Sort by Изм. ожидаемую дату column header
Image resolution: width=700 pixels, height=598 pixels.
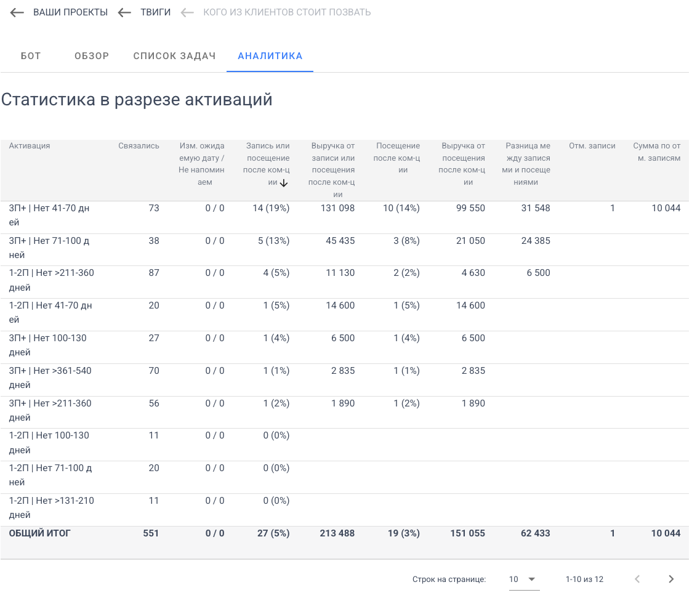point(201,164)
